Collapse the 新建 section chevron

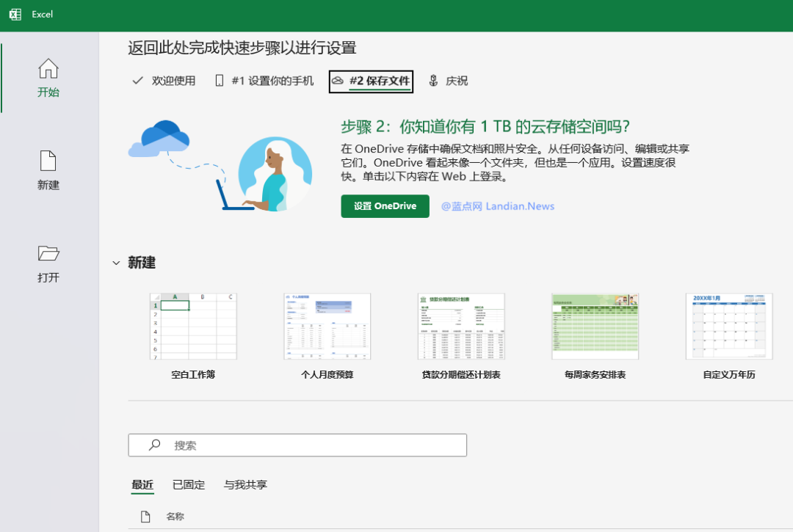pos(116,263)
